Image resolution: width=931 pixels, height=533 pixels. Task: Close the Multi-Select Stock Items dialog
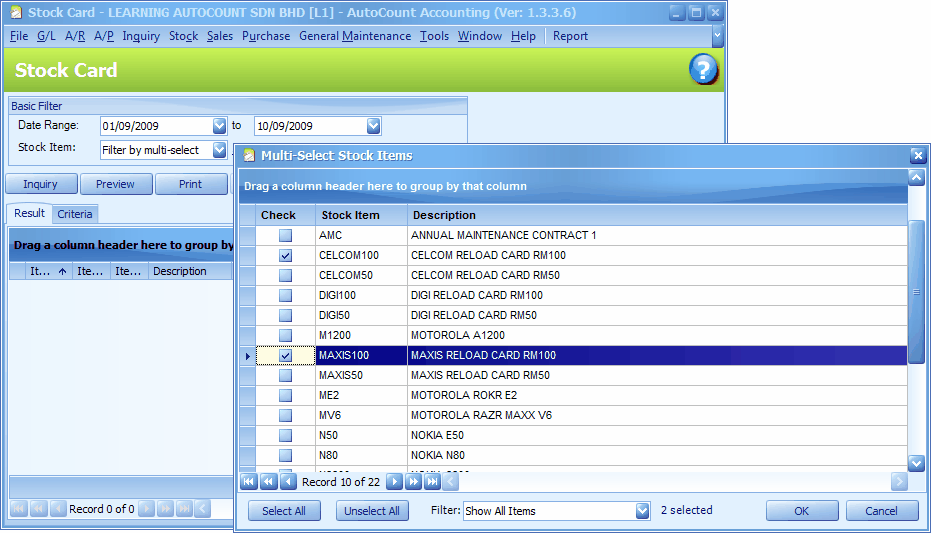point(918,156)
